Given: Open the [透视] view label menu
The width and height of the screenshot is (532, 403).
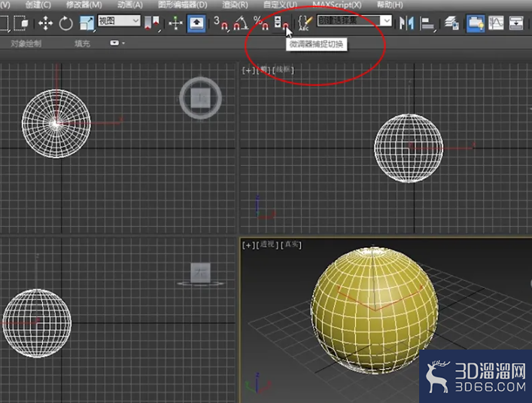Looking at the screenshot, I should click(x=267, y=245).
